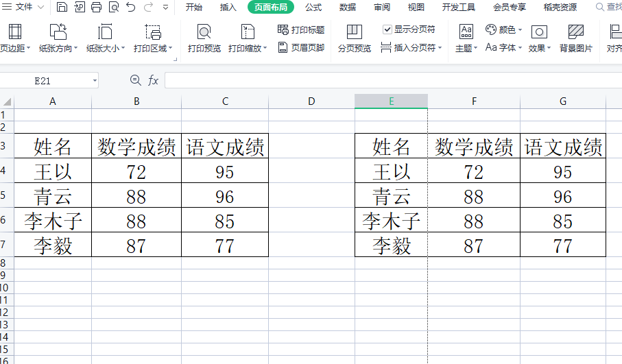Viewport: 622px width, 364px height.
Task: Click the select-all corner triangle
Action: coord(7,102)
